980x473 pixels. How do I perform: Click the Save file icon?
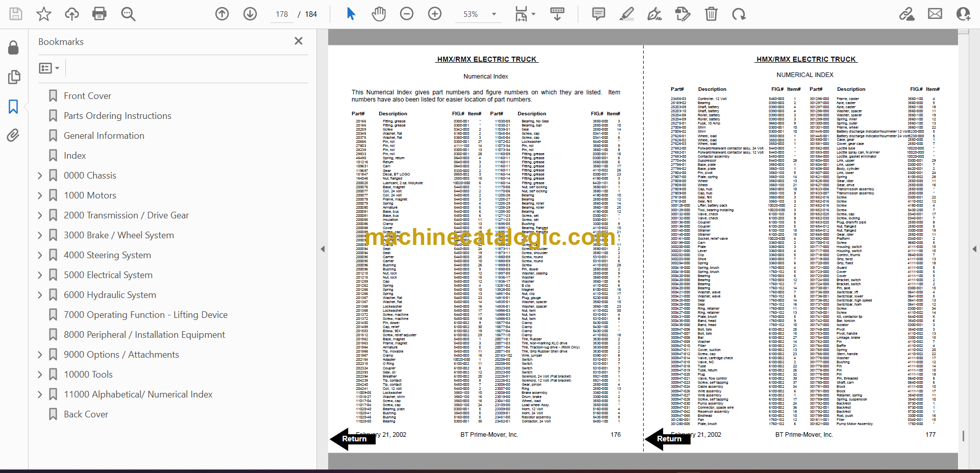point(16,14)
